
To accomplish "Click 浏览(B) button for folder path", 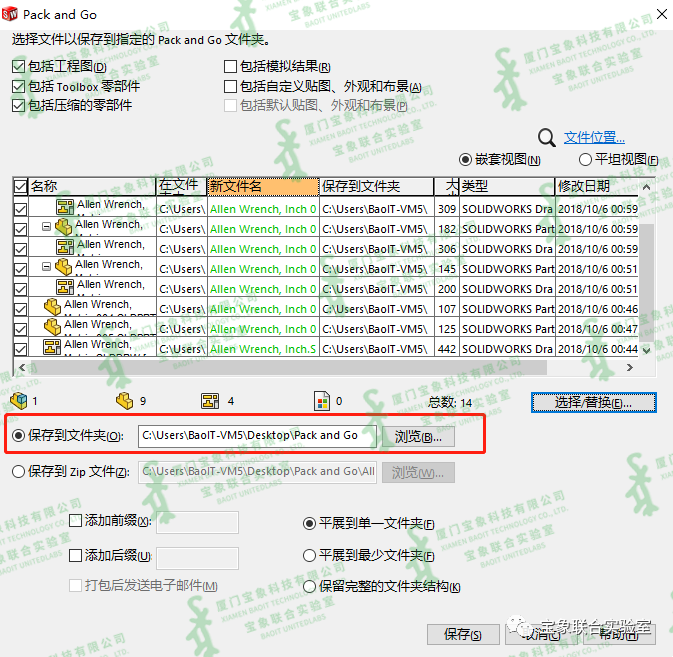I will coord(418,436).
